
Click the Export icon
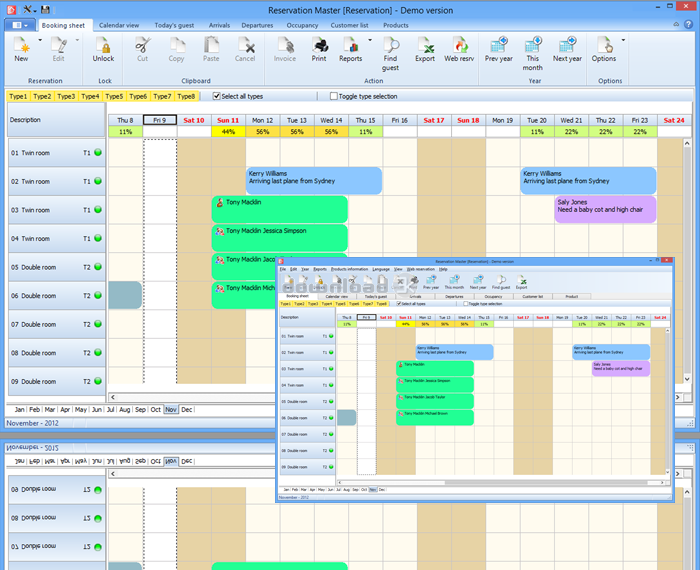click(425, 46)
